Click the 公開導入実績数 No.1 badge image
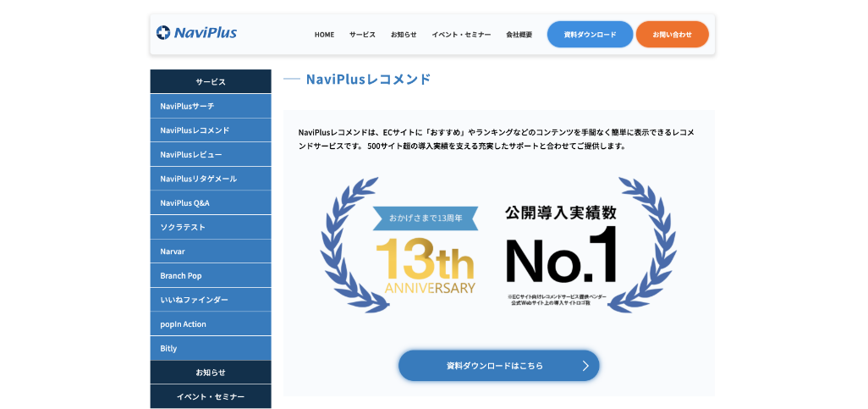This screenshot has width=868, height=409. click(x=560, y=256)
